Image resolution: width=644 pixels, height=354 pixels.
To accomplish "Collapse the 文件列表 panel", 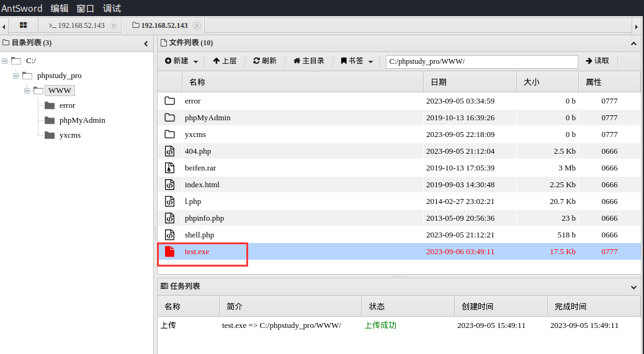I will click(633, 43).
